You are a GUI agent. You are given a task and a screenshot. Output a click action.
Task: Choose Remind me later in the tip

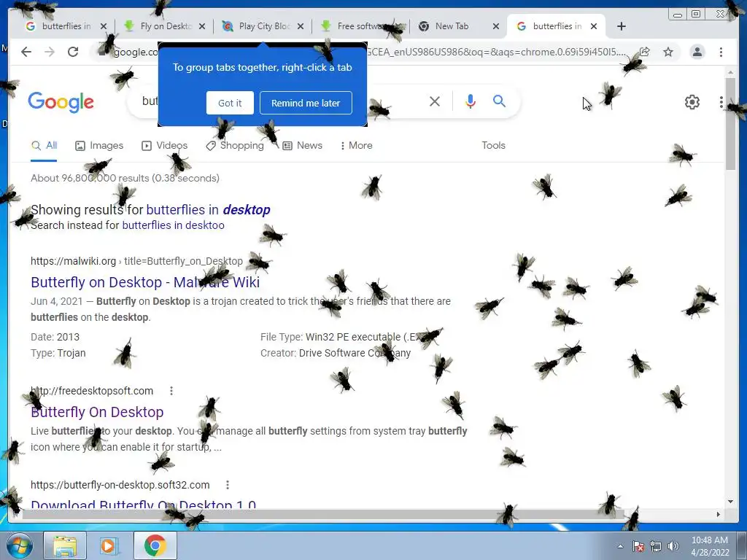click(306, 103)
